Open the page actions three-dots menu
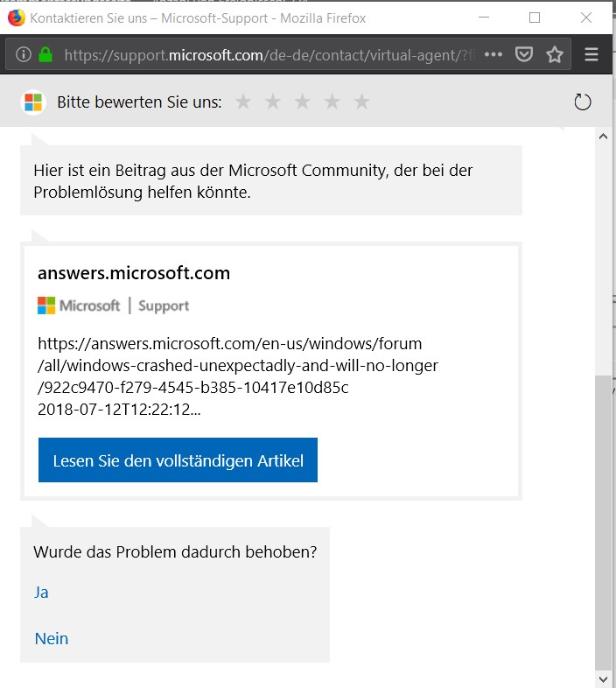 pyautogui.click(x=493, y=55)
